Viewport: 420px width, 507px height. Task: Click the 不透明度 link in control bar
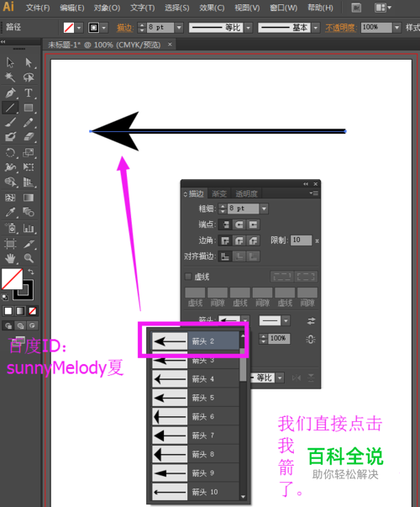coord(341,28)
